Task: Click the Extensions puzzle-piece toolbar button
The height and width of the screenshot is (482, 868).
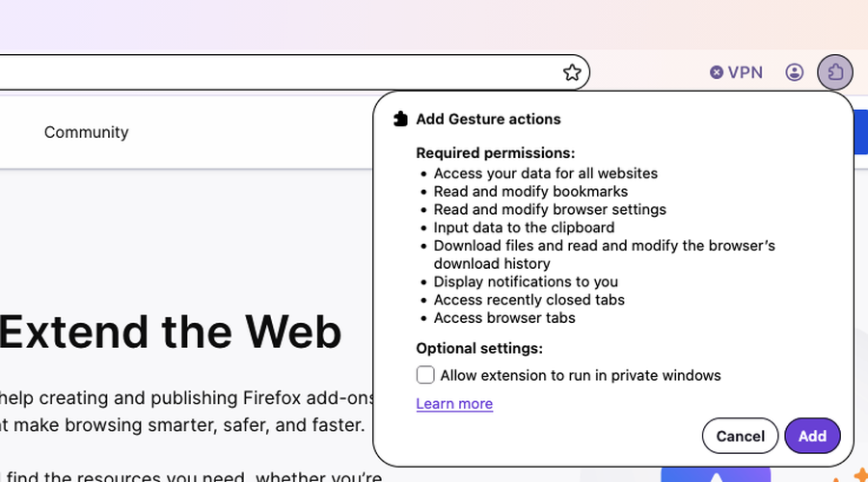Action: tap(835, 72)
